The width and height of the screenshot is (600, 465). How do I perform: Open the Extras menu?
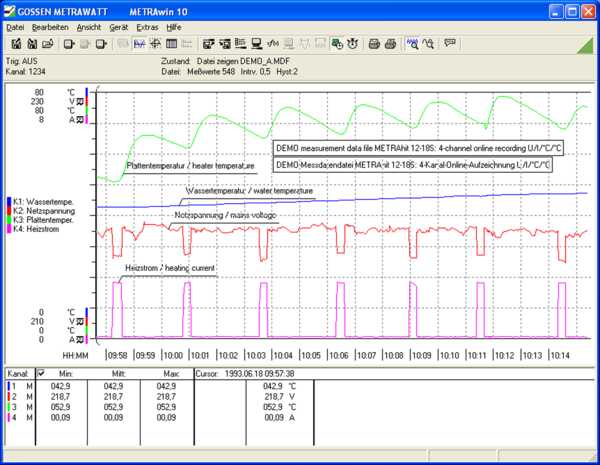pos(148,27)
